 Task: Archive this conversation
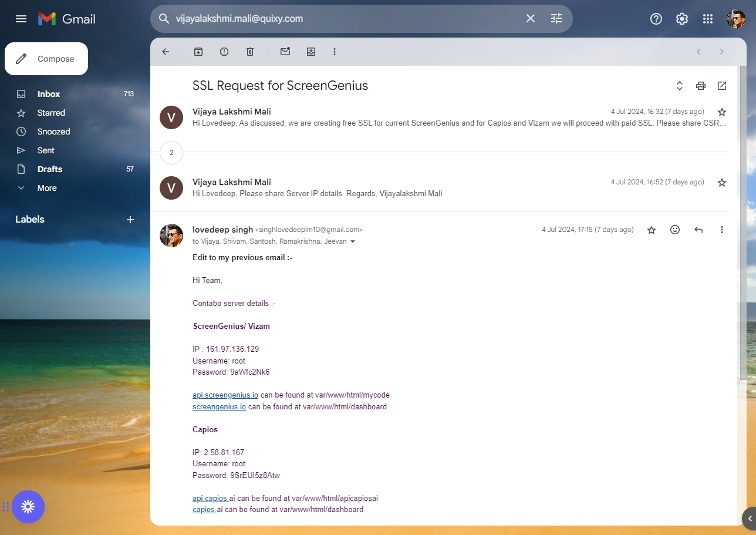(198, 52)
